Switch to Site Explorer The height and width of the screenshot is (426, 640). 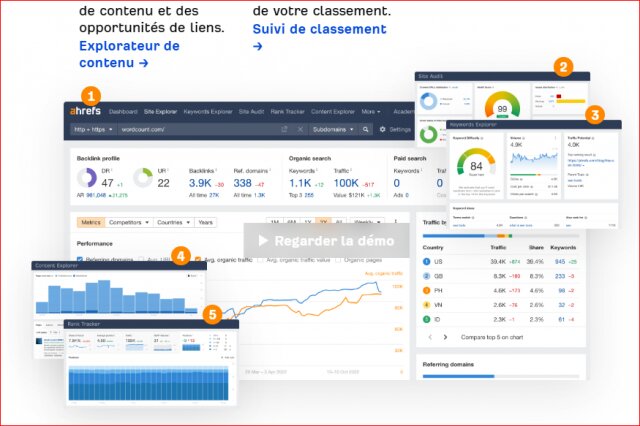[x=160, y=111]
